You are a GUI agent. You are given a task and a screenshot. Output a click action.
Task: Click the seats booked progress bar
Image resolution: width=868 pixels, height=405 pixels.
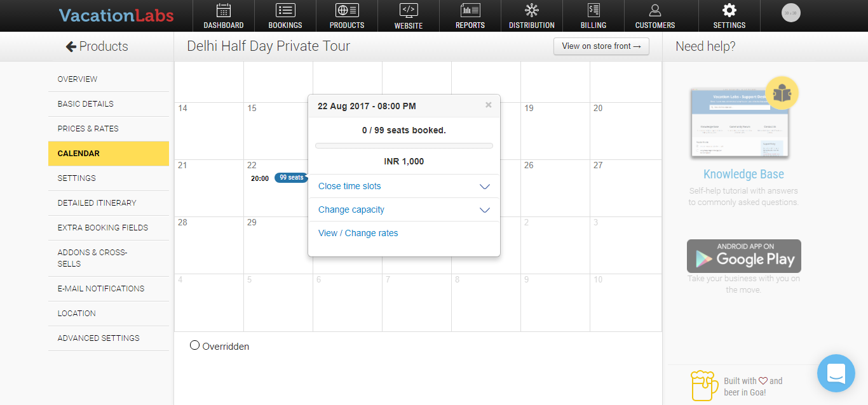[x=404, y=146]
